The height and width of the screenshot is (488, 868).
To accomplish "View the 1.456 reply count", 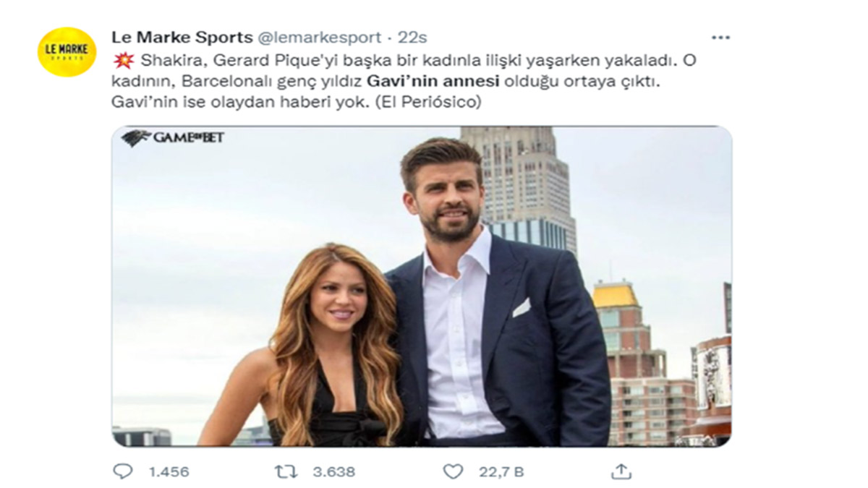I will [169, 472].
